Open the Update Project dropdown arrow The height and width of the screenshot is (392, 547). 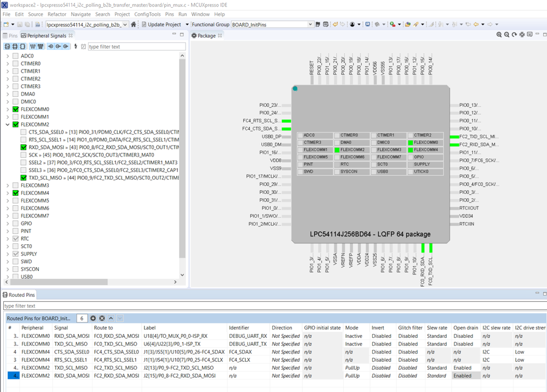187,25
